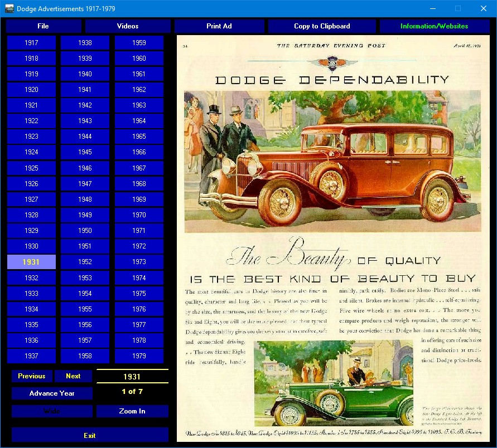Select the year 1935
Screen dimensions: 497x448
click(x=31, y=325)
